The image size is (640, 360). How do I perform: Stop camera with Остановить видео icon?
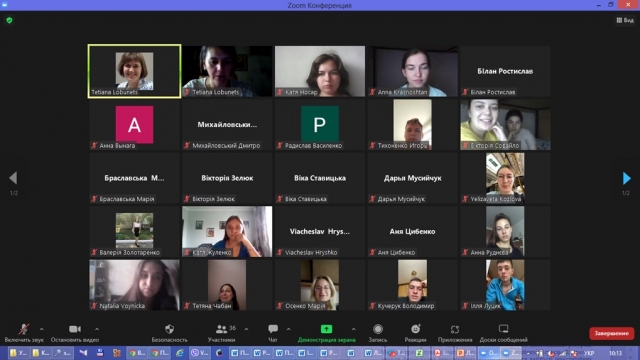click(x=75, y=329)
